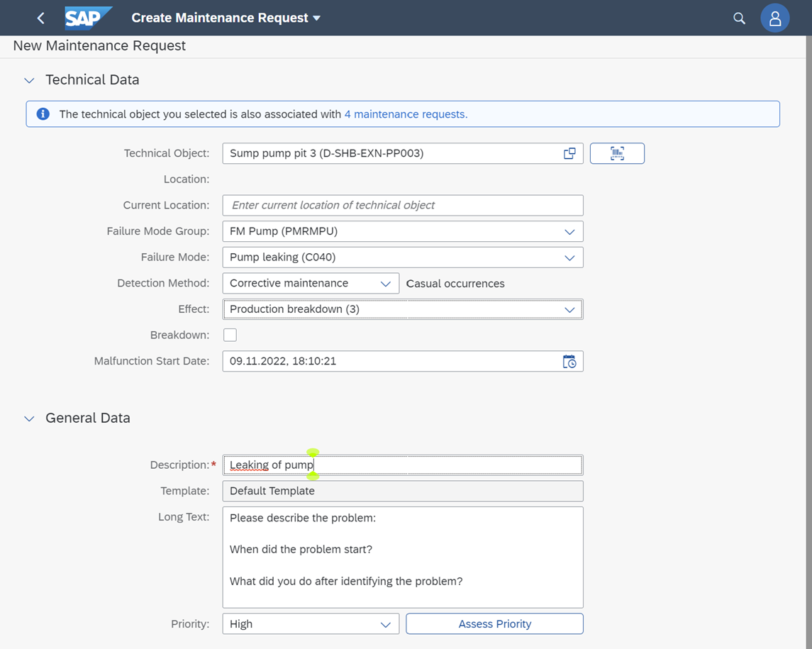Scan barcode for technical object
This screenshot has width=812, height=649.
617,153
